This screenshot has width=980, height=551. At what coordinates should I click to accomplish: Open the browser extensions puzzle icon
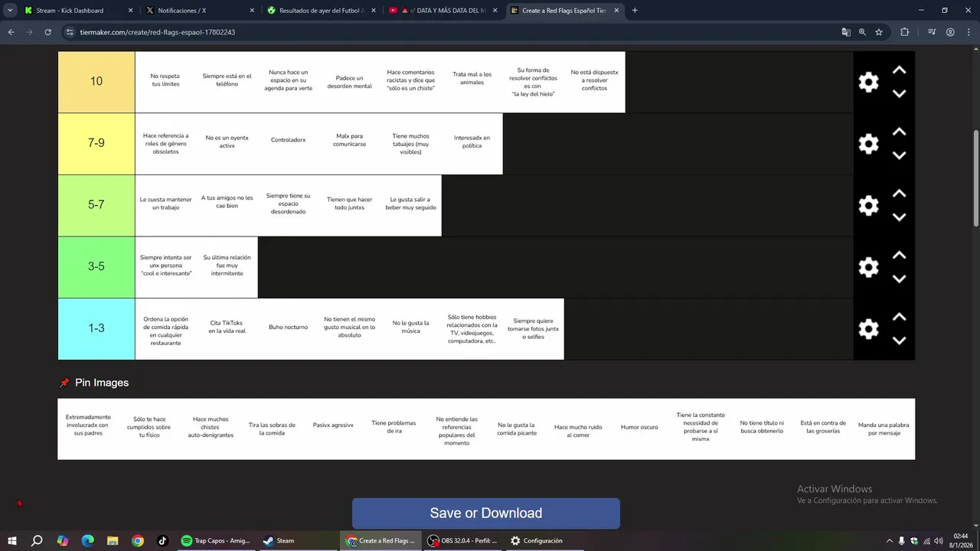tap(905, 32)
